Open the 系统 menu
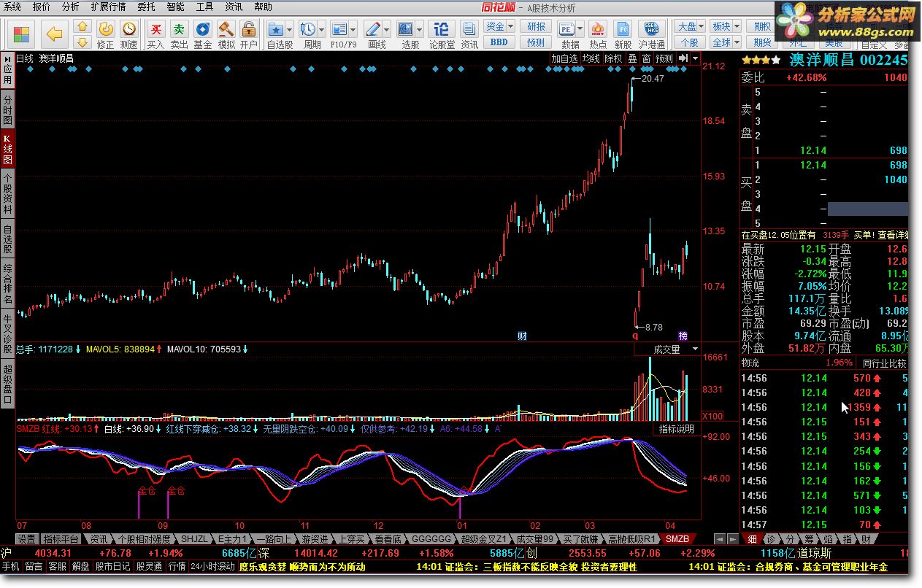Screen dimensions: 922x588 [12, 7]
